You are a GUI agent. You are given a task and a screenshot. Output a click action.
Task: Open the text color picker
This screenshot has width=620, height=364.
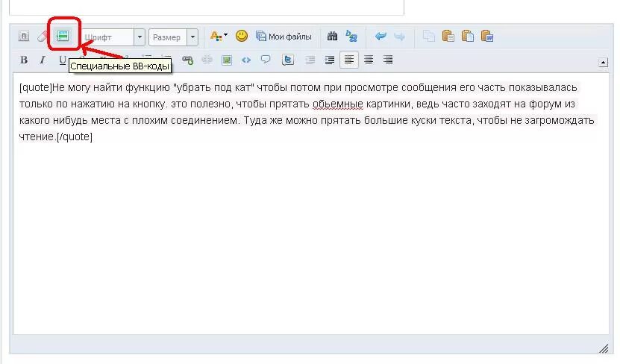click(219, 37)
